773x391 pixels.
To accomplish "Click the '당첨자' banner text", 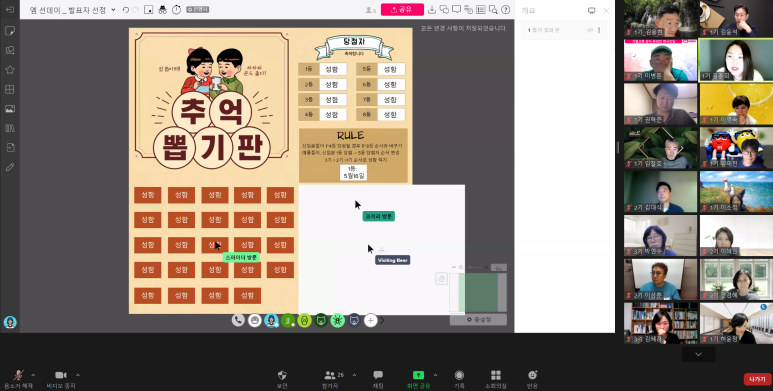I will point(353,42).
